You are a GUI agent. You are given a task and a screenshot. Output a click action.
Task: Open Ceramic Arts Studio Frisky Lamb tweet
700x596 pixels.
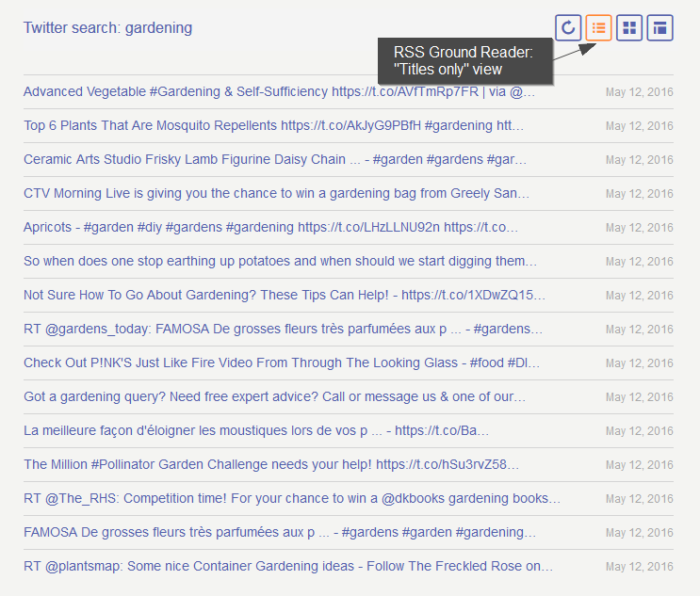click(x=275, y=159)
